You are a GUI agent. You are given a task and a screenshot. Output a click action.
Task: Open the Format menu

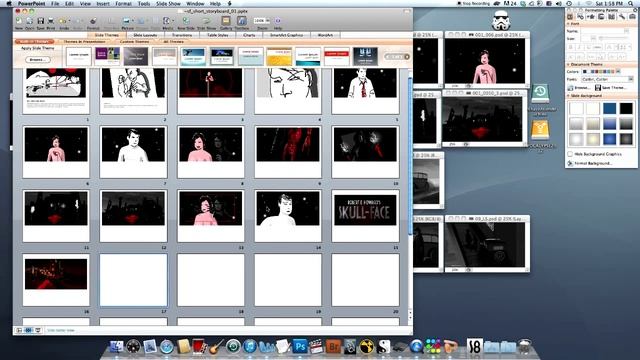123,3
